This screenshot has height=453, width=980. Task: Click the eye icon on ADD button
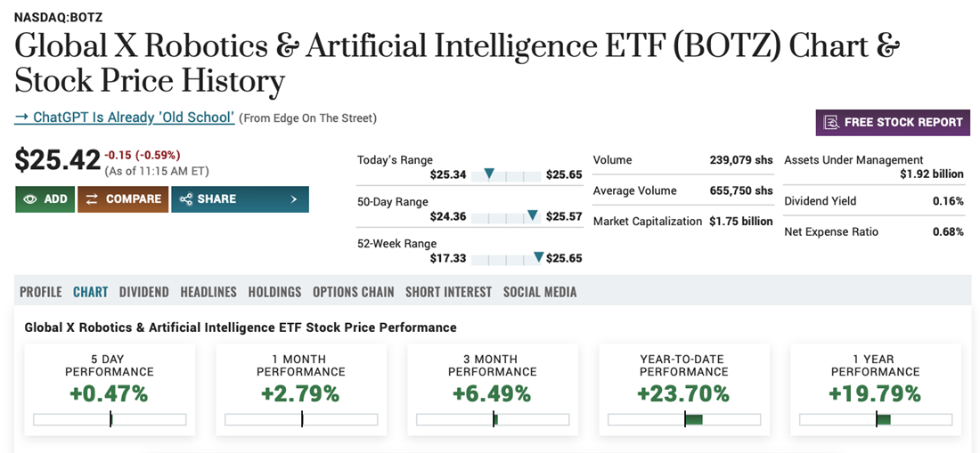[30, 199]
